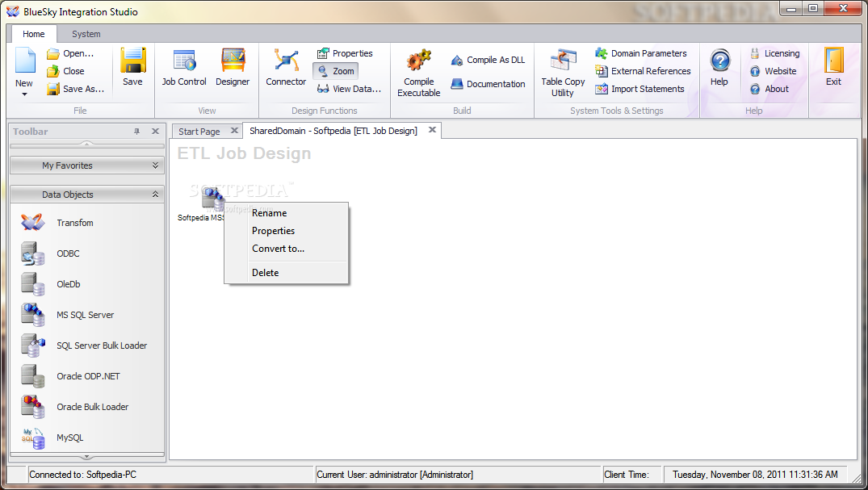Click the Softpedia MS SQL node on canvas
This screenshot has height=490, width=868.
pos(212,199)
